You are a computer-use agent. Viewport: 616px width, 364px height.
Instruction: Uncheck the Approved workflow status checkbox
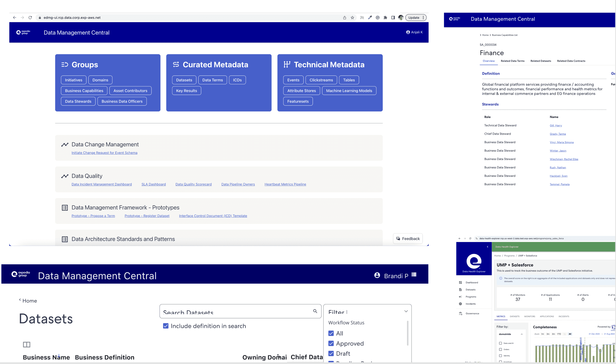point(331,343)
